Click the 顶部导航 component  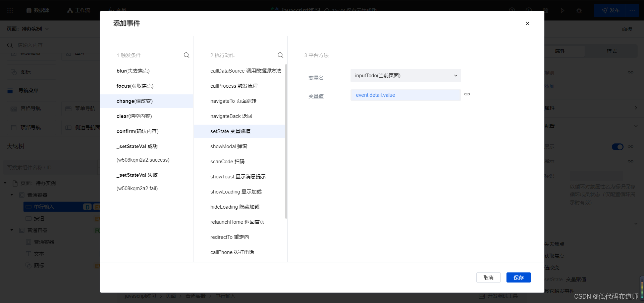[32, 128]
